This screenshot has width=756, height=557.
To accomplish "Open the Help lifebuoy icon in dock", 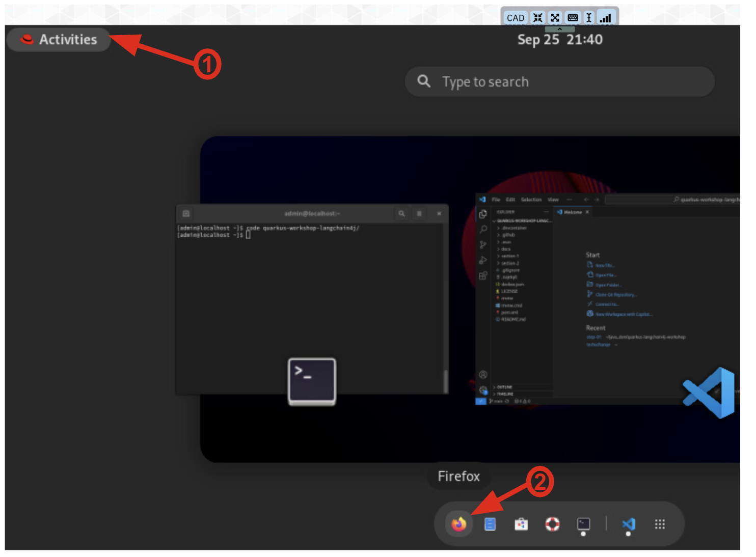I will pos(552,524).
